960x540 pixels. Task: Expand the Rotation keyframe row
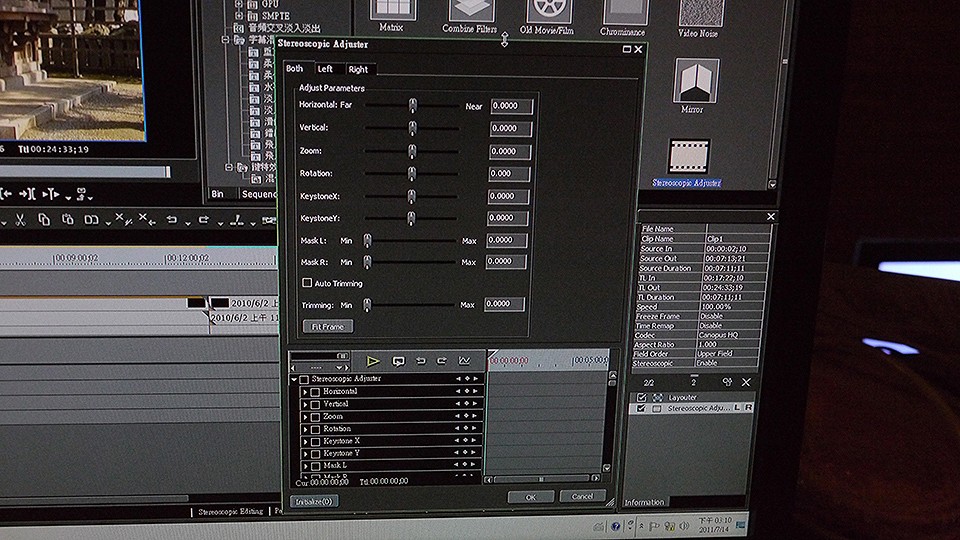point(306,429)
